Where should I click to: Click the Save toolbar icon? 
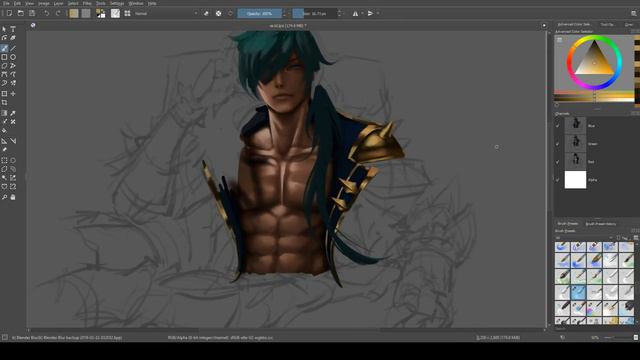coord(32,13)
